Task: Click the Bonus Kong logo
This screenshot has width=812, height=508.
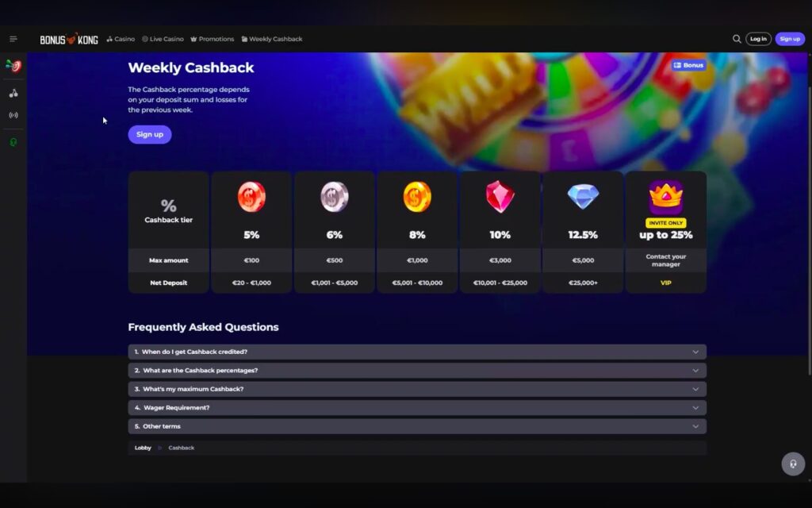Action: pyautogui.click(x=69, y=39)
